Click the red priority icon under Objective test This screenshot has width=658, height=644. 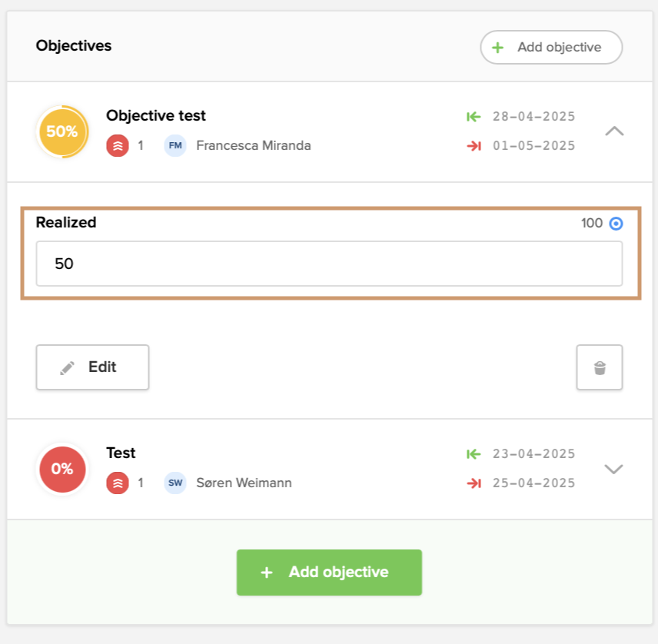[117, 145]
